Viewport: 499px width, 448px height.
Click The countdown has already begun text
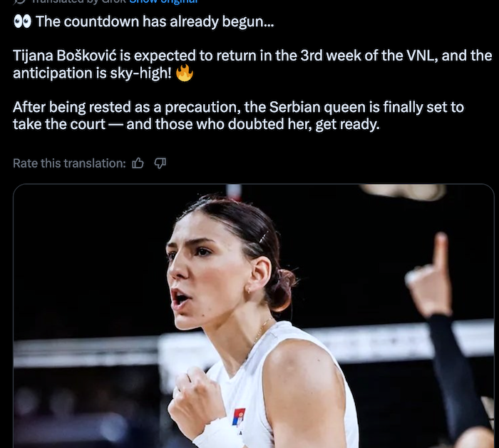(x=155, y=21)
